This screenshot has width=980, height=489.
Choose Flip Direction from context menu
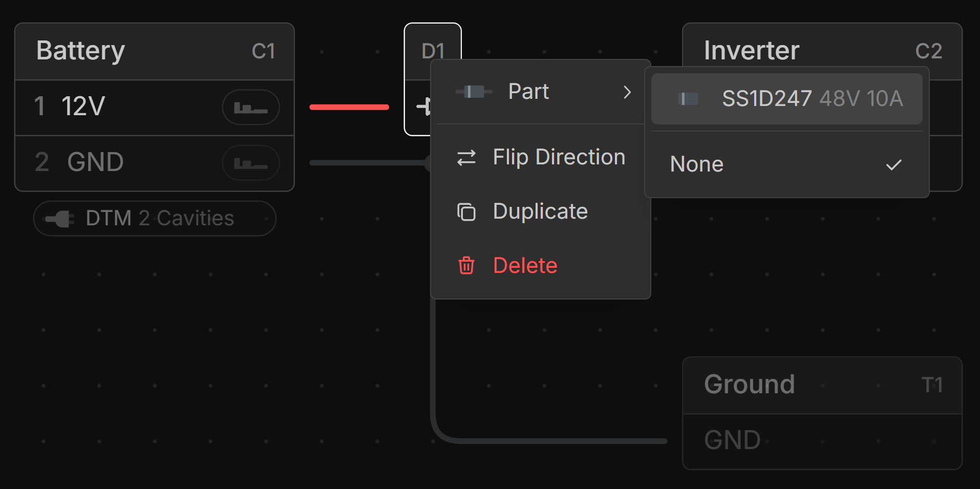tap(559, 157)
